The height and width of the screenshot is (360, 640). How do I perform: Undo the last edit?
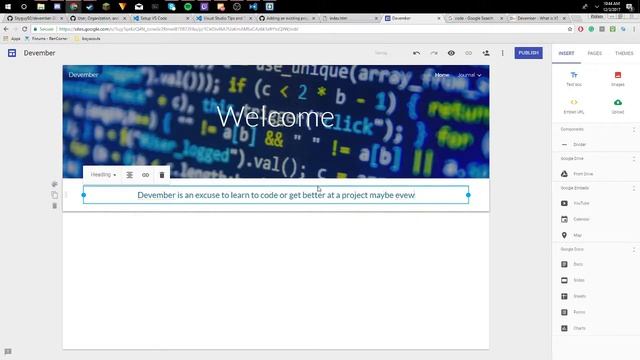click(x=416, y=53)
